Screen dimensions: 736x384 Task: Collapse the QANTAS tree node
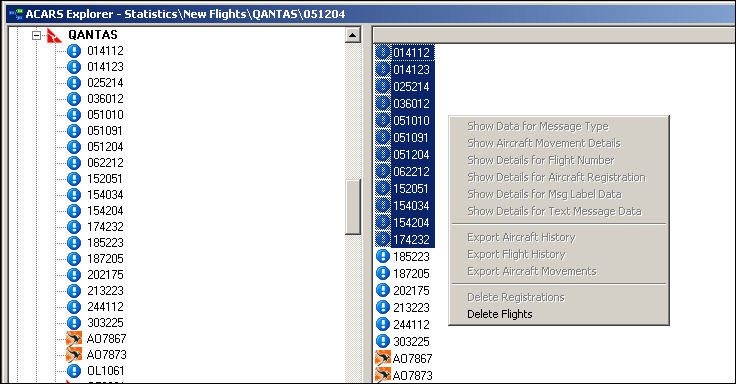tap(37, 35)
